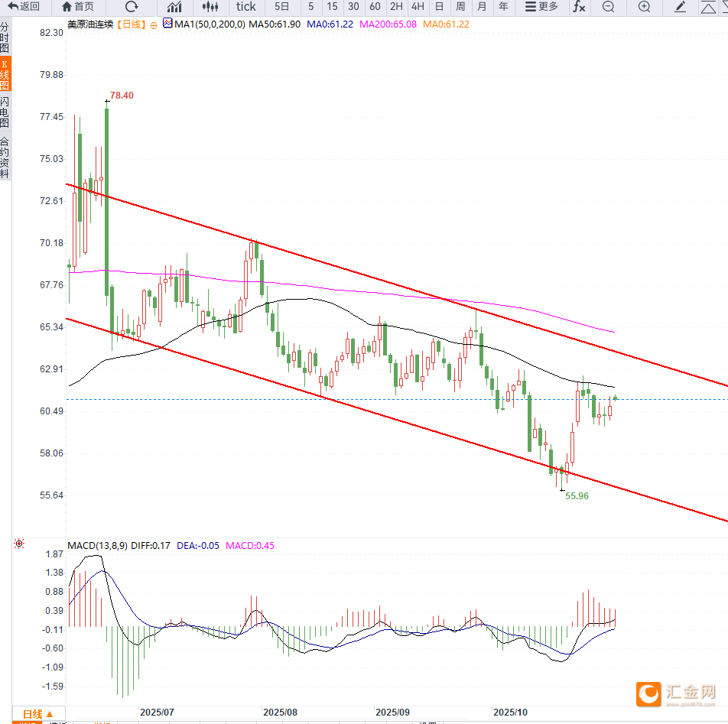Image resolution: width=728 pixels, height=724 pixels.
Task: Click the 日线 period label in chart title
Action: [x=132, y=24]
